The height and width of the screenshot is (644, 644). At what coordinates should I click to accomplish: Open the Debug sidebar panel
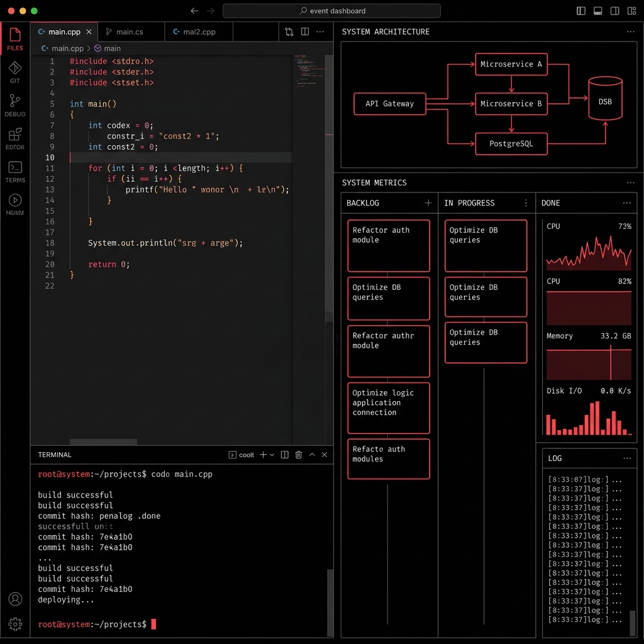tap(15, 106)
